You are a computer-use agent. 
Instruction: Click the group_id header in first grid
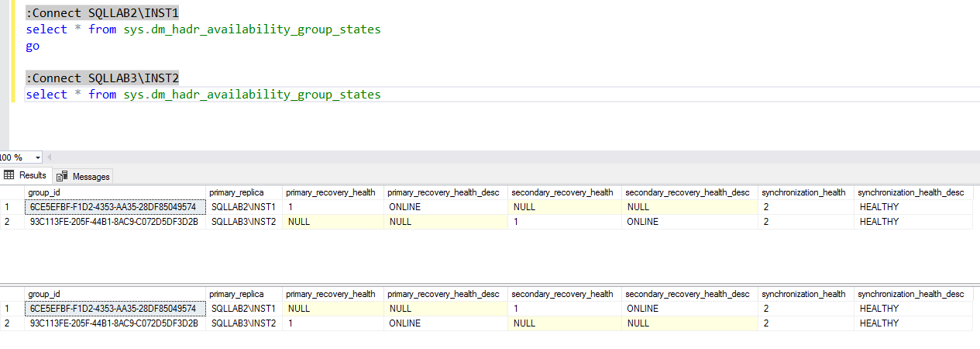[44, 192]
